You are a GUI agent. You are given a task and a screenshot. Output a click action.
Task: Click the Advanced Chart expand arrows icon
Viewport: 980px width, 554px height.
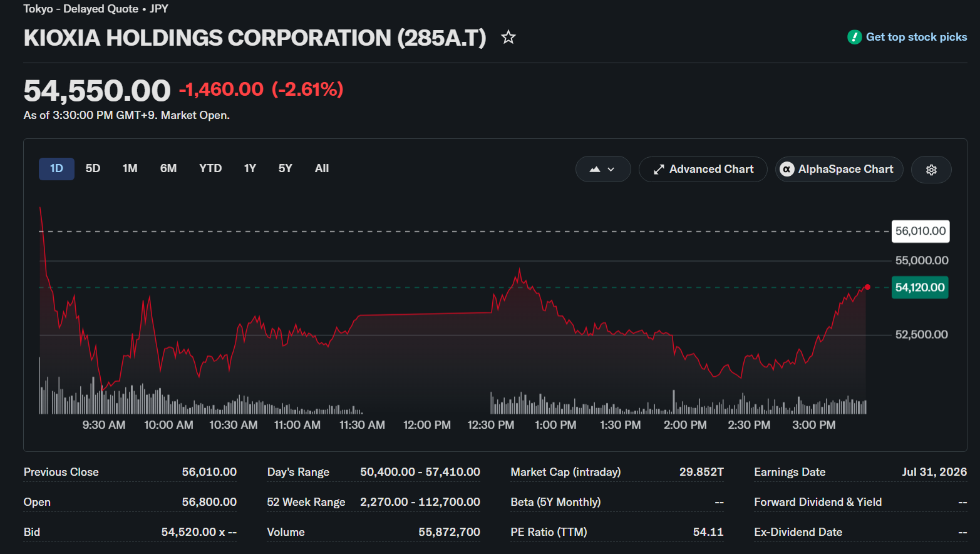659,170
